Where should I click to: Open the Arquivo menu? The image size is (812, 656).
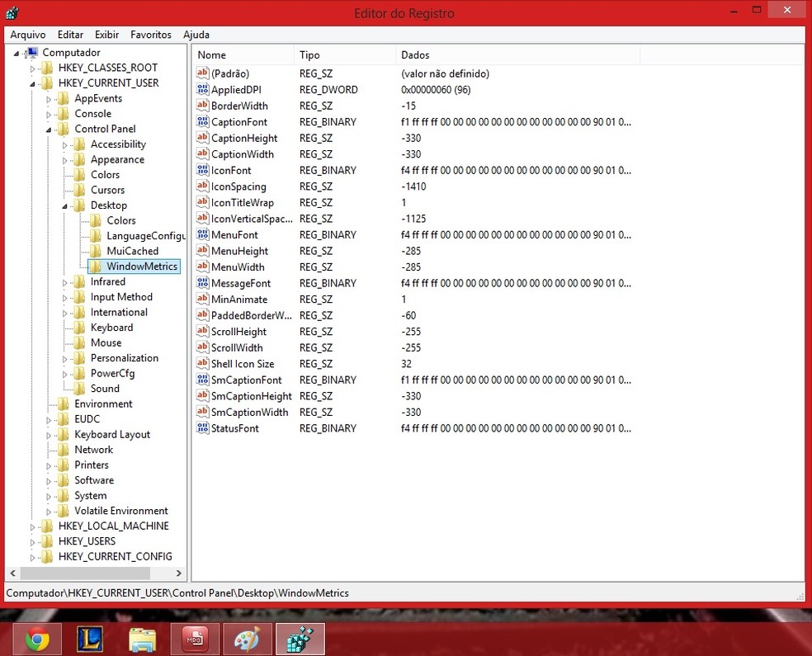click(27, 35)
